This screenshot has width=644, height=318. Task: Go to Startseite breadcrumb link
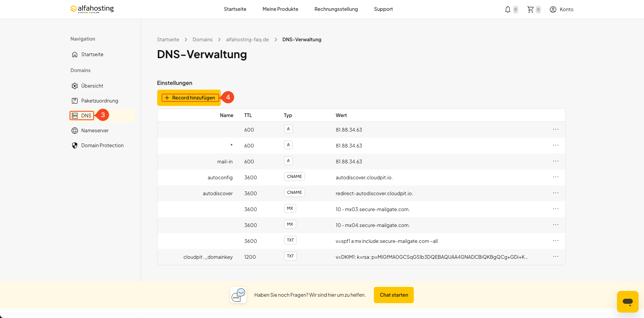pos(168,40)
